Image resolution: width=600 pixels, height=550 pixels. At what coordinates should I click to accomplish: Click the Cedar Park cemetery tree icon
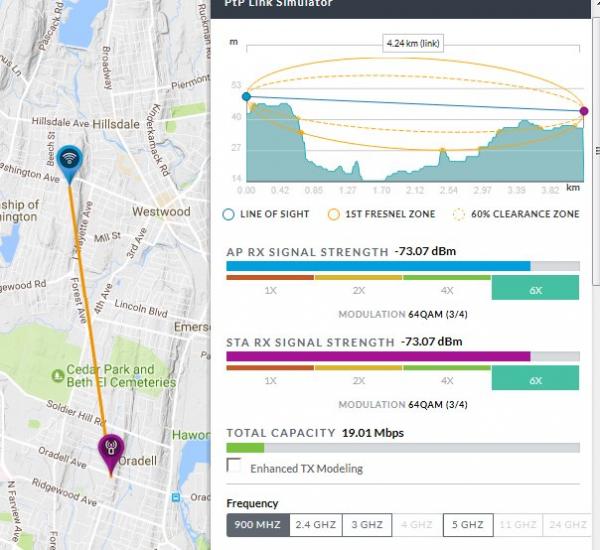point(58,375)
